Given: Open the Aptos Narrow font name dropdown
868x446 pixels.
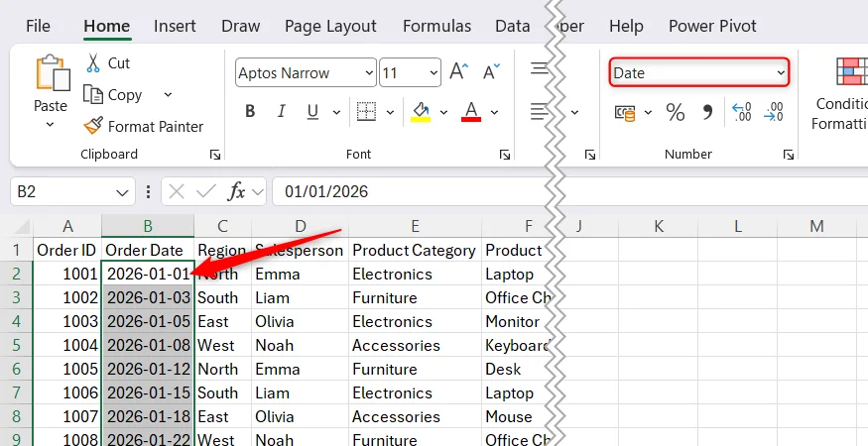Looking at the screenshot, I should pyautogui.click(x=369, y=72).
